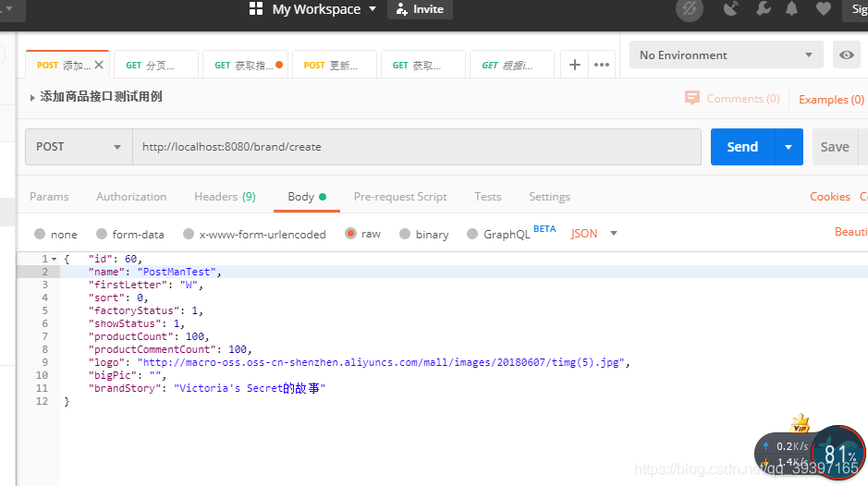The image size is (868, 486).
Task: Click the sync-off status icon
Action: [690, 9]
